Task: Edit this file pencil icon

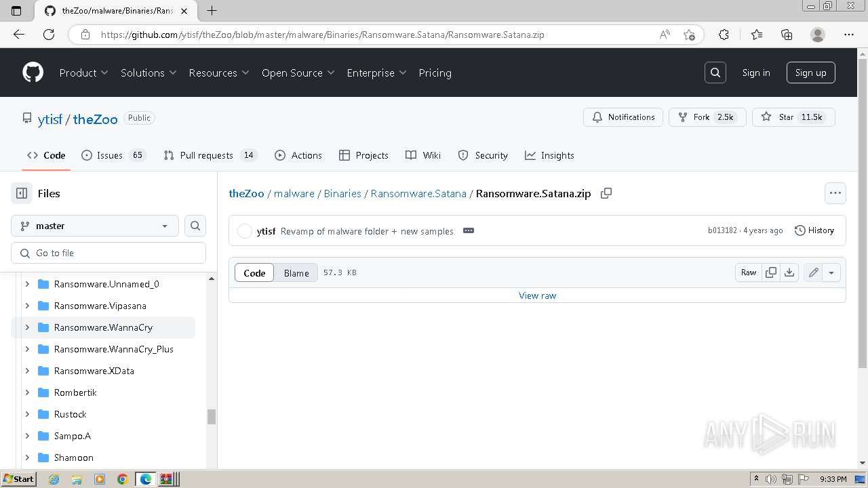Action: pyautogui.click(x=813, y=272)
